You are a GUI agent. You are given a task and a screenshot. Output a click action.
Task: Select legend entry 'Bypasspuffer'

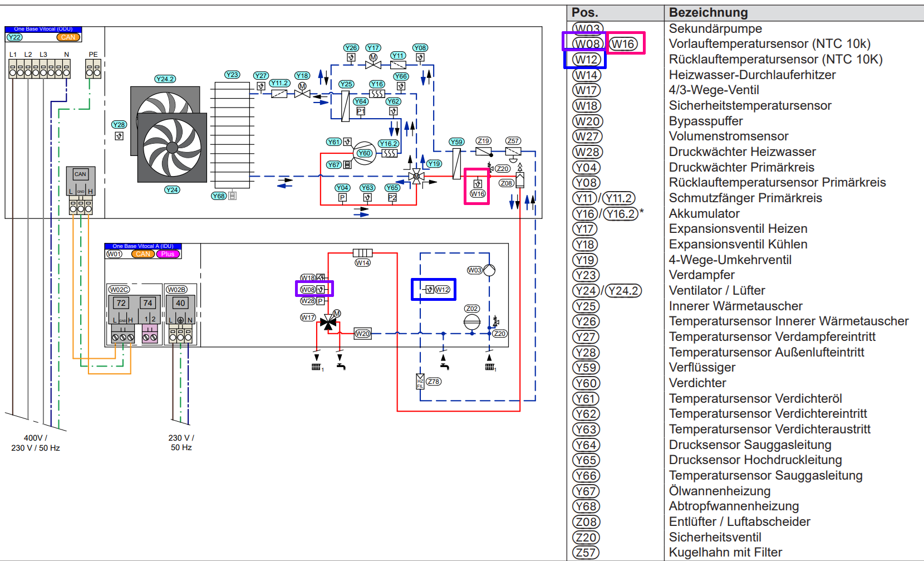(706, 121)
